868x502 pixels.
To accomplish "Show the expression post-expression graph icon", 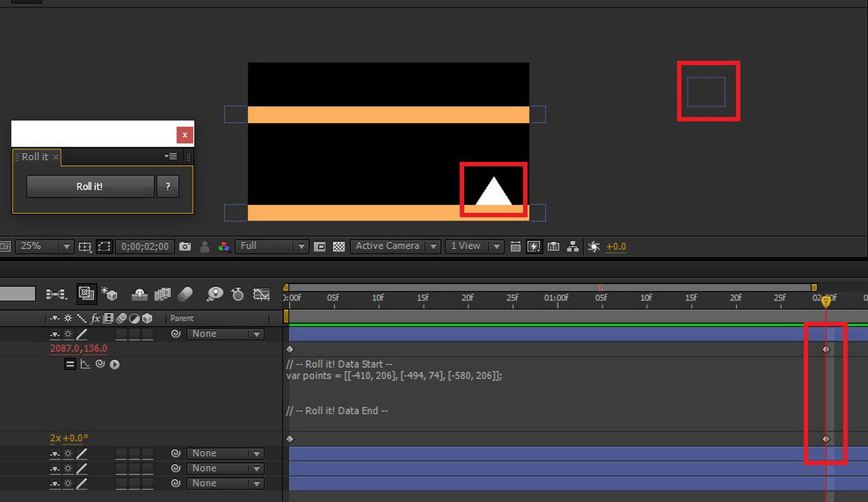I will click(x=85, y=364).
